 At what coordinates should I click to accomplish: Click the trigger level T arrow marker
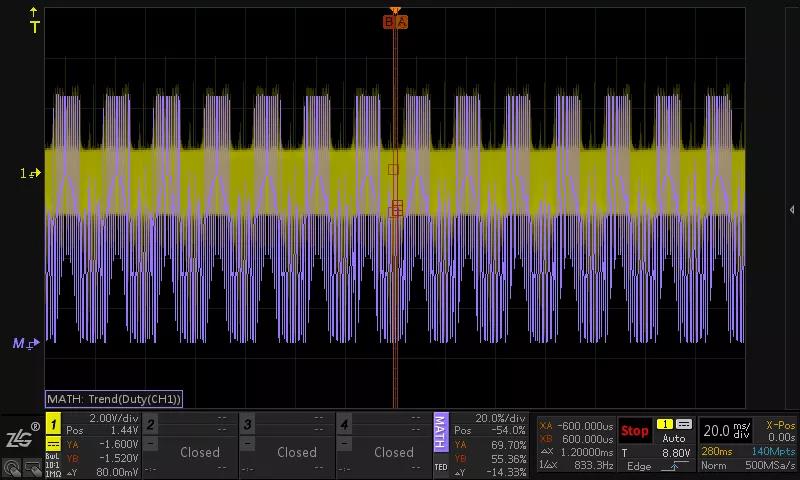[35, 20]
